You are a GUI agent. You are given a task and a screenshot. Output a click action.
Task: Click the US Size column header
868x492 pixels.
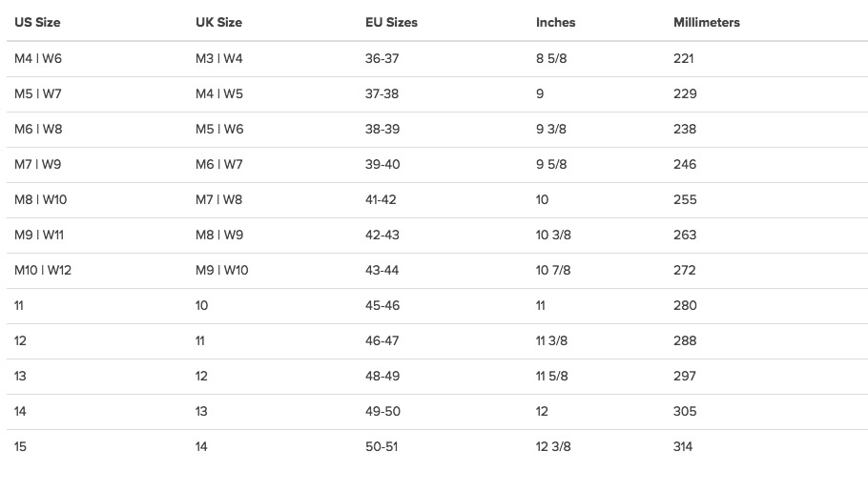point(37,22)
